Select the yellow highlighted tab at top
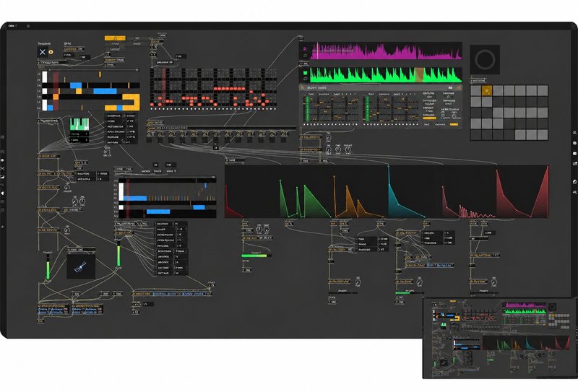This screenshot has width=578, height=392. coord(115,38)
